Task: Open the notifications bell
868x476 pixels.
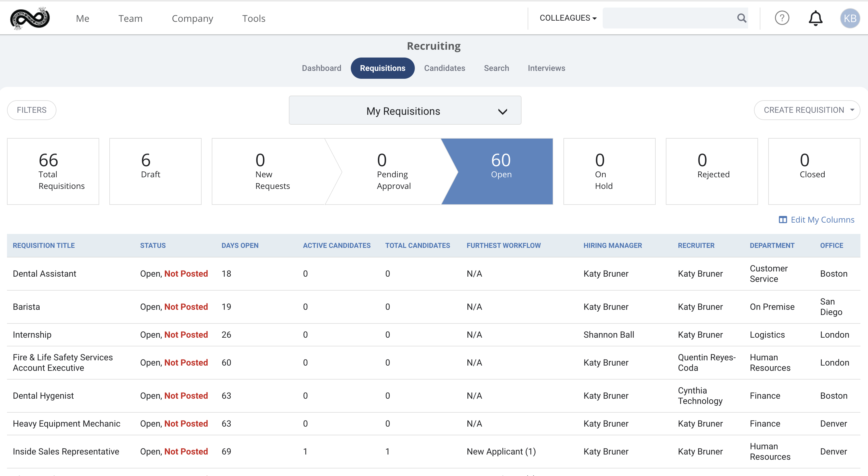Action: tap(815, 18)
